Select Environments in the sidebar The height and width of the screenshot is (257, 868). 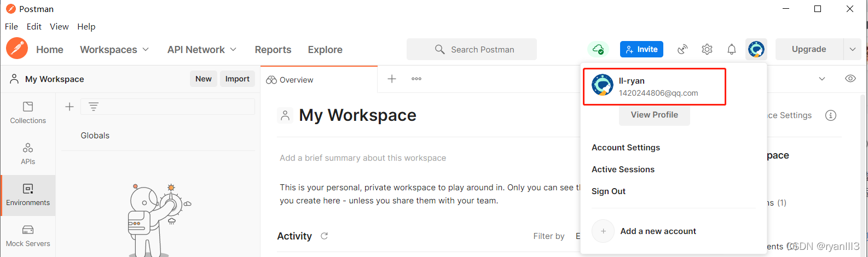(28, 195)
